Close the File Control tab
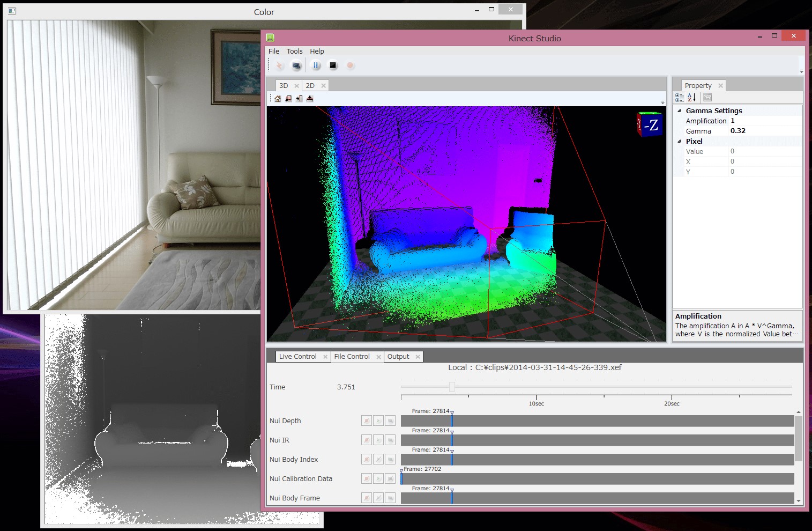The height and width of the screenshot is (531, 812). click(379, 357)
